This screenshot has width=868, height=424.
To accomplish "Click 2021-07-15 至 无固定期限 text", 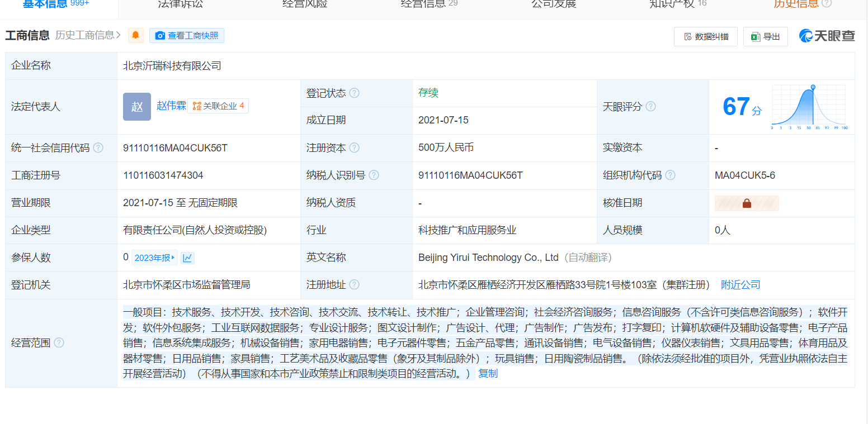I will tap(181, 203).
